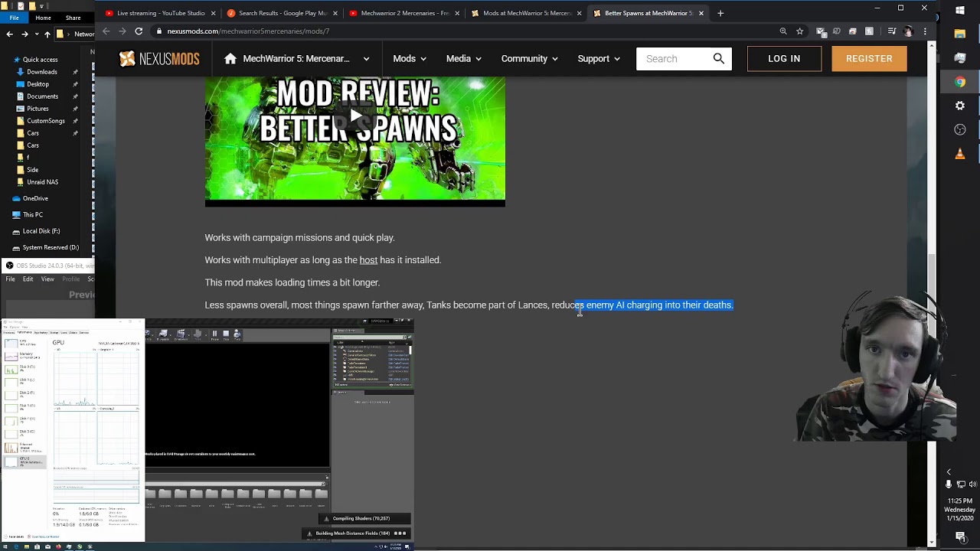The image size is (980, 551).
Task: Select OneDrive in File Explorer
Action: pos(35,198)
